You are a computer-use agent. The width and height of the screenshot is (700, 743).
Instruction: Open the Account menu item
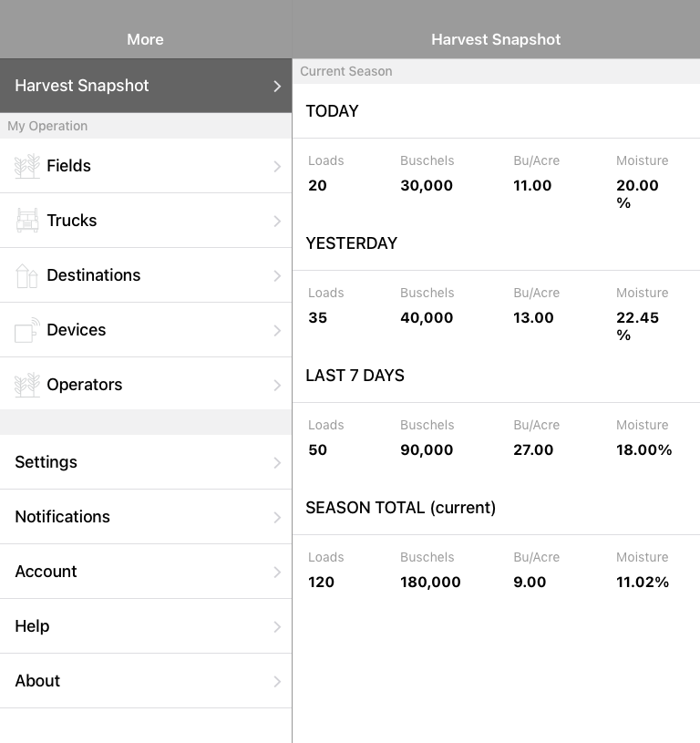[146, 572]
